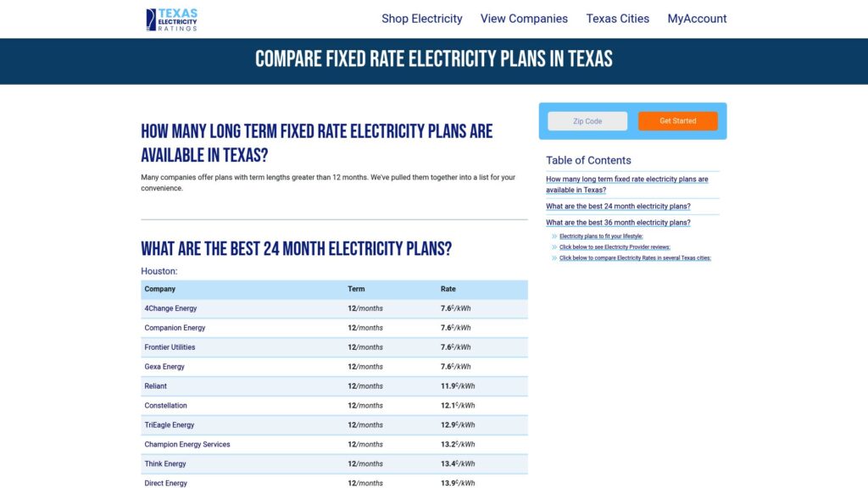Click the Texas Electricity Ratings logo
This screenshot has width=868, height=488.
point(172,18)
